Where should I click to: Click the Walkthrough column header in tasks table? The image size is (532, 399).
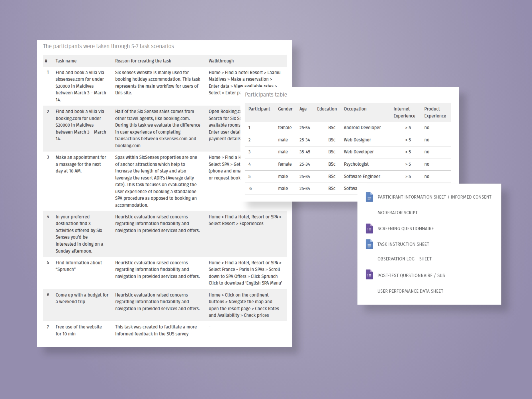point(221,61)
